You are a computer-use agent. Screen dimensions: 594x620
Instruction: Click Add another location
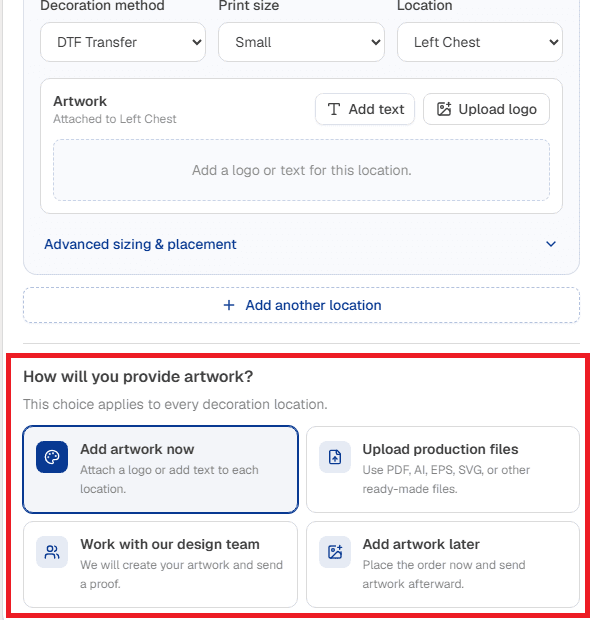point(301,305)
